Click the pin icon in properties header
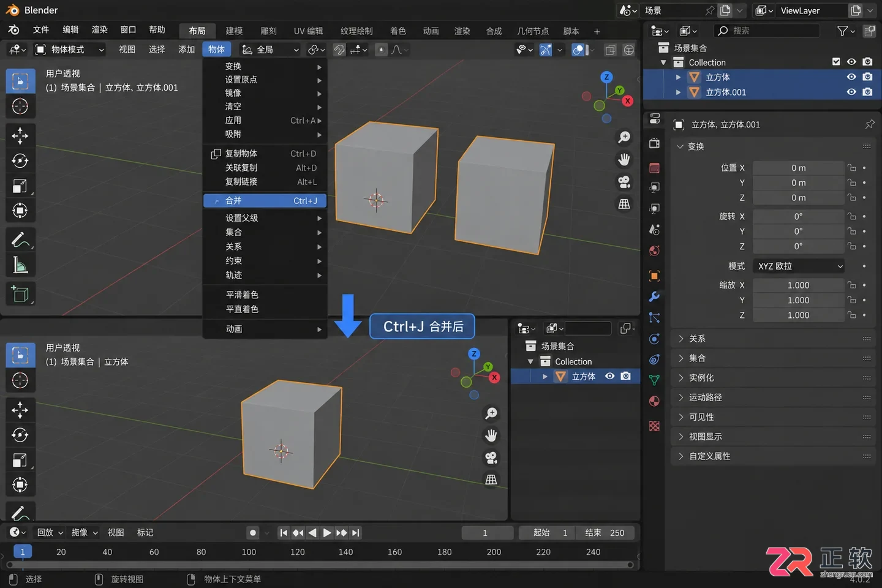This screenshot has width=882, height=588. tap(869, 124)
